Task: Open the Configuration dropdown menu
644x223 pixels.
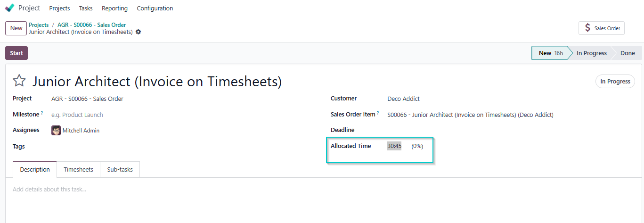Action: pyautogui.click(x=155, y=8)
